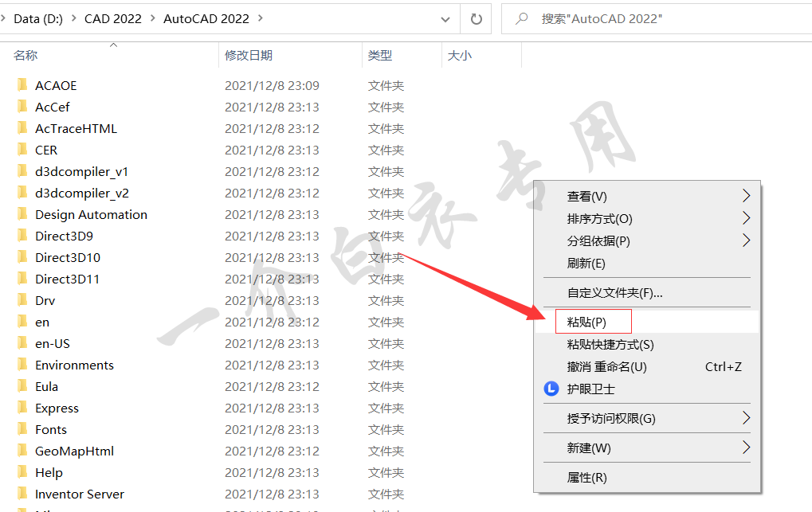Expand the 分组依据(P) submenu
The height and width of the screenshot is (512, 812).
click(x=746, y=240)
